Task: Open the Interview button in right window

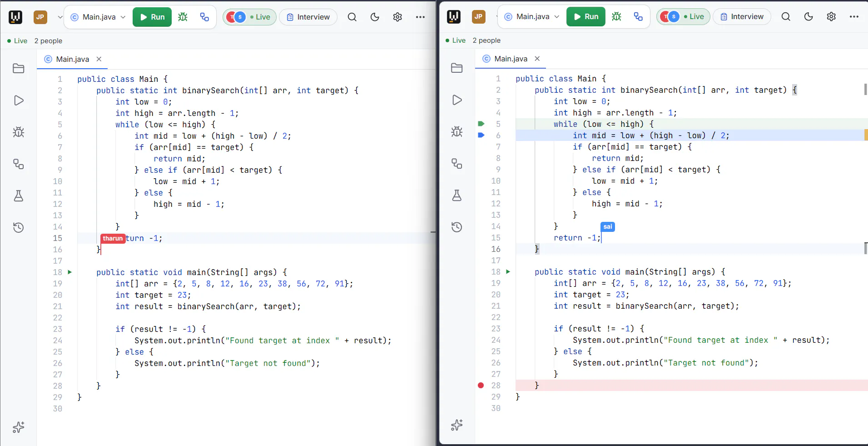Action: click(742, 16)
